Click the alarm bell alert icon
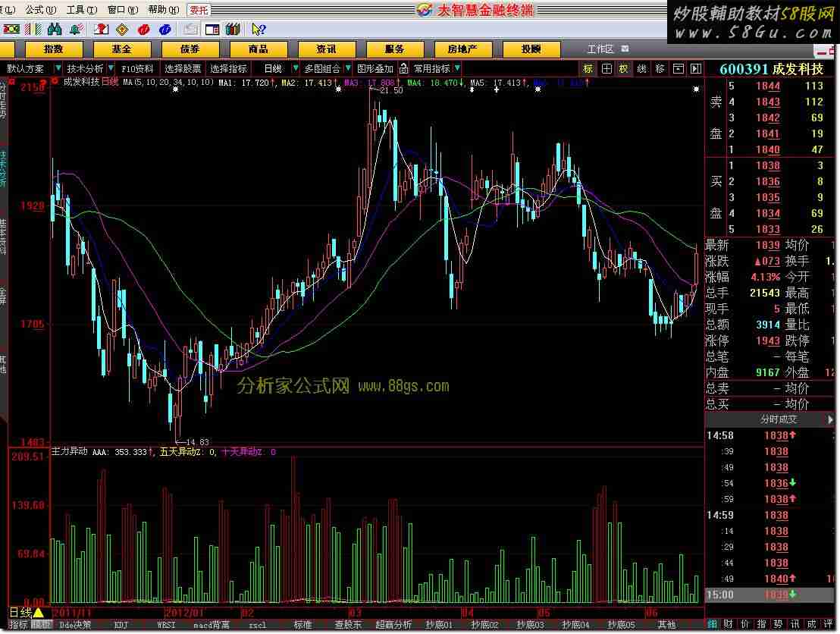This screenshot has height=634, width=840. click(77, 30)
